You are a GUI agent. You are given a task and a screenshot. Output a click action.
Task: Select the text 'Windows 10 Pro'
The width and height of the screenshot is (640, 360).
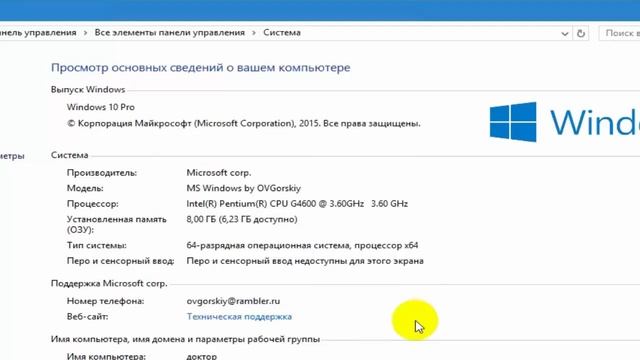click(101, 107)
